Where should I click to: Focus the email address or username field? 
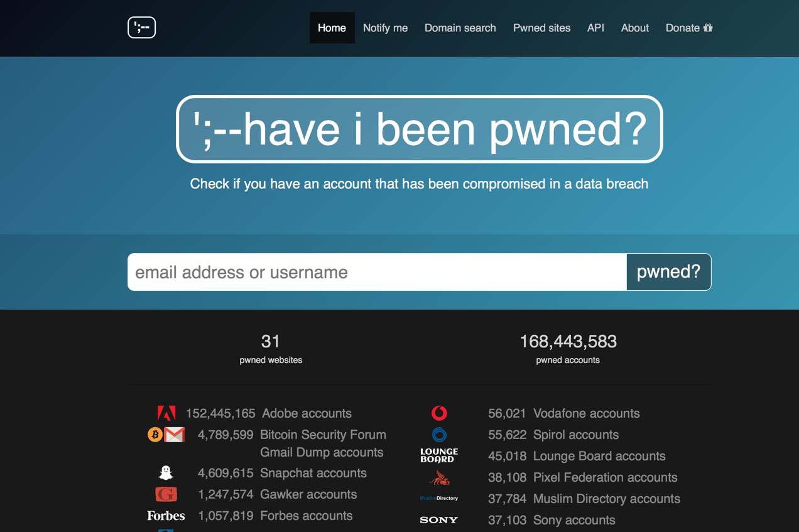point(377,272)
